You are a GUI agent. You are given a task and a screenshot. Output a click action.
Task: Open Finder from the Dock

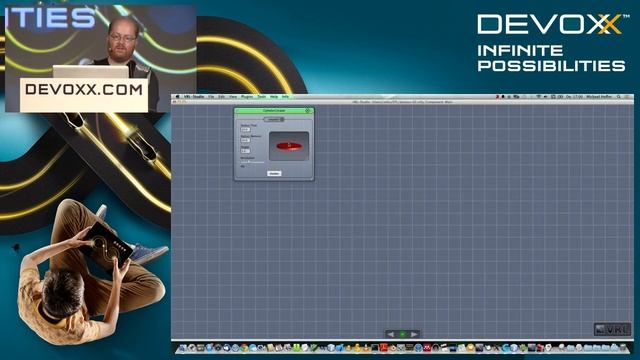tap(182, 348)
